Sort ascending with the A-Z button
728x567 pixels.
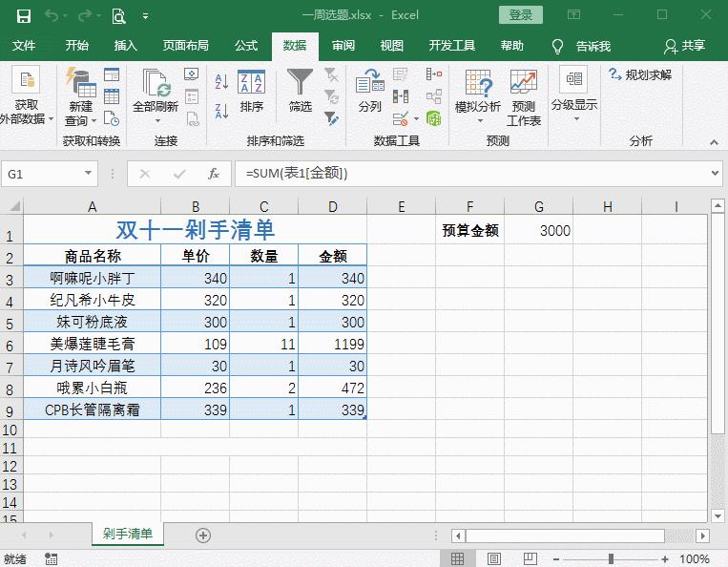point(221,81)
